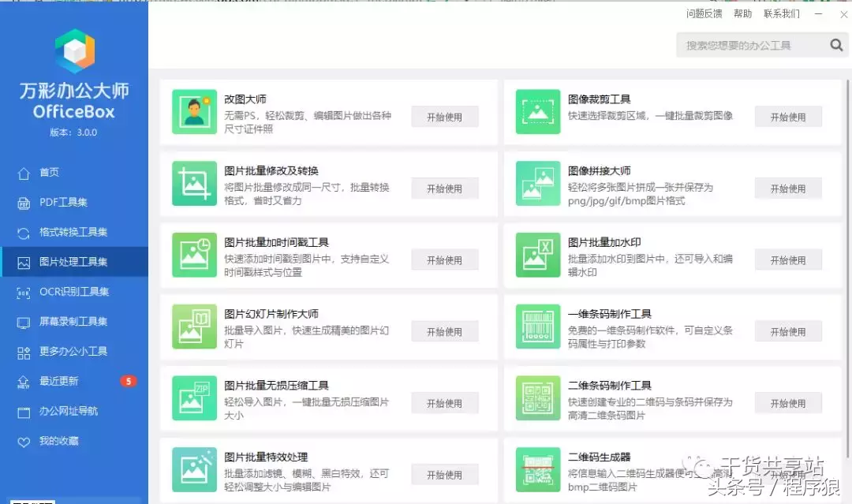The image size is (852, 504).
Task: Click the 办公网址导航 browser icon
Action: coord(24,413)
